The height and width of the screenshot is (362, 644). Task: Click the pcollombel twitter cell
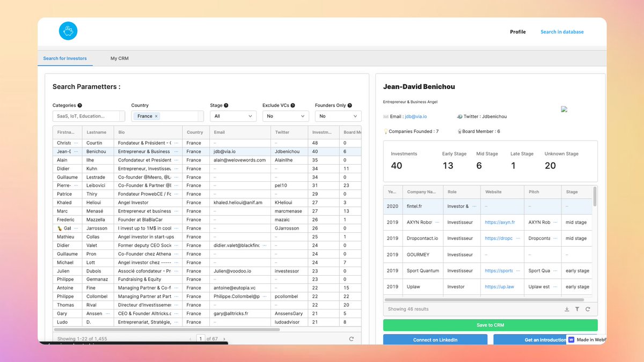tap(289, 297)
